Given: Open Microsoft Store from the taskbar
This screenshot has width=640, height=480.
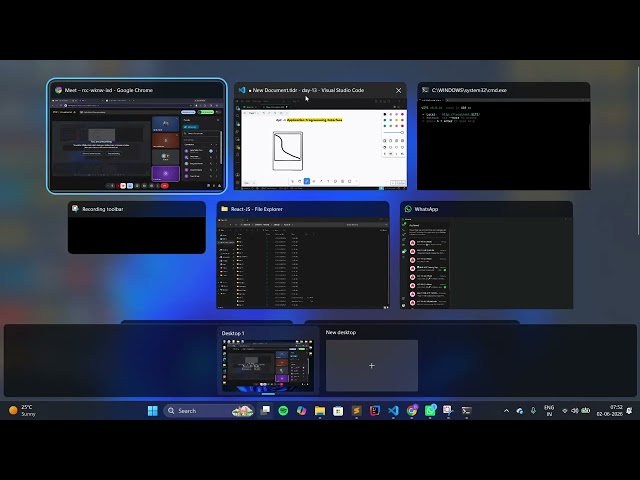Looking at the screenshot, I should point(338,411).
